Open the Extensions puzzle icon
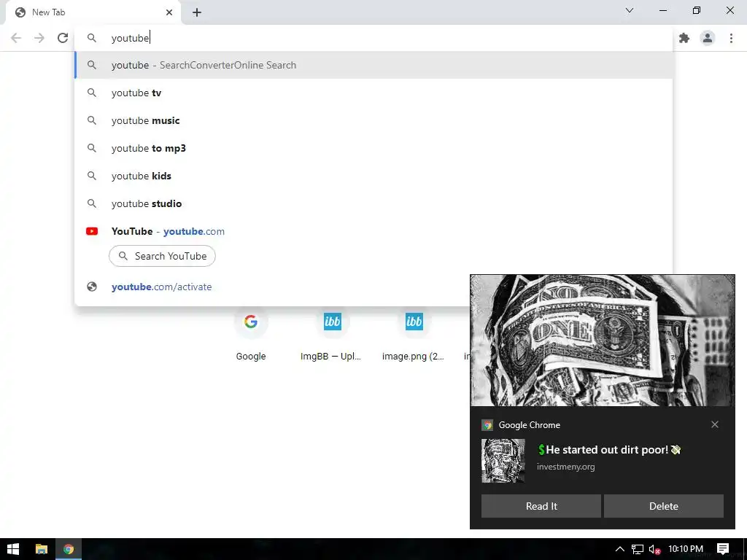 pyautogui.click(x=684, y=38)
